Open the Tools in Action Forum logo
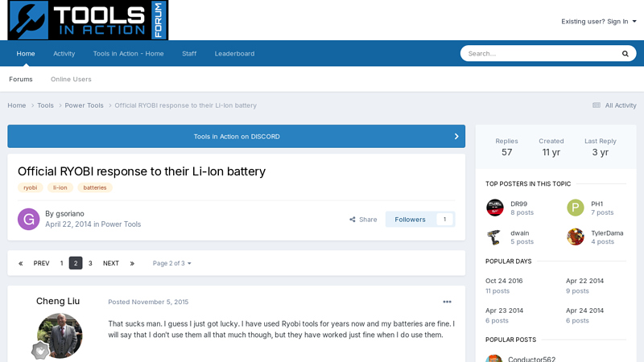Viewport: 644px width, 362px height. (x=88, y=20)
